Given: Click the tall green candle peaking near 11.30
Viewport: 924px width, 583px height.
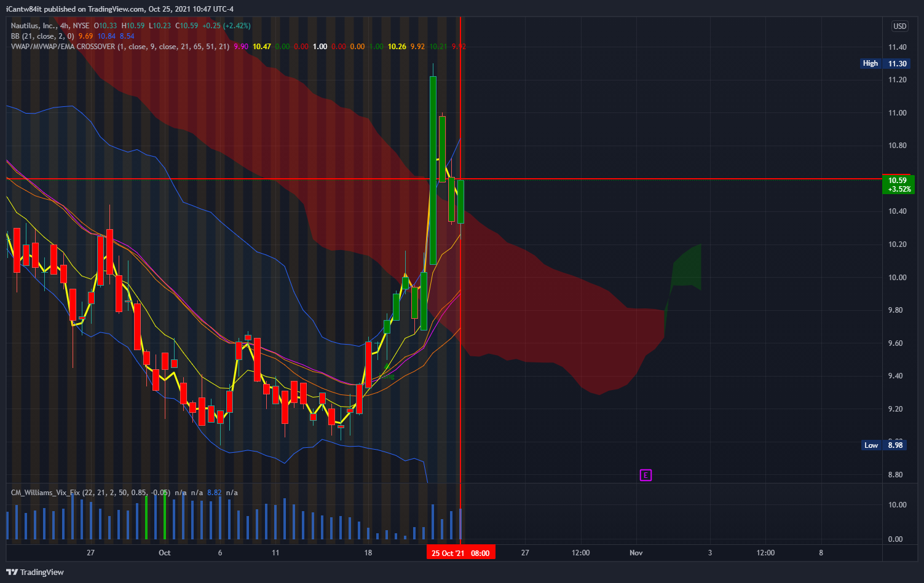Looking at the screenshot, I should [433, 170].
